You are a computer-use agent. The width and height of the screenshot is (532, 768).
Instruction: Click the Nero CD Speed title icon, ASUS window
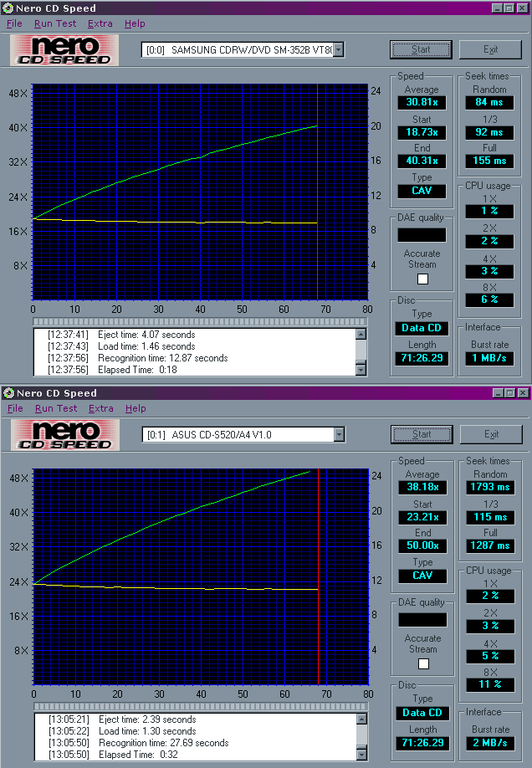pos(8,393)
